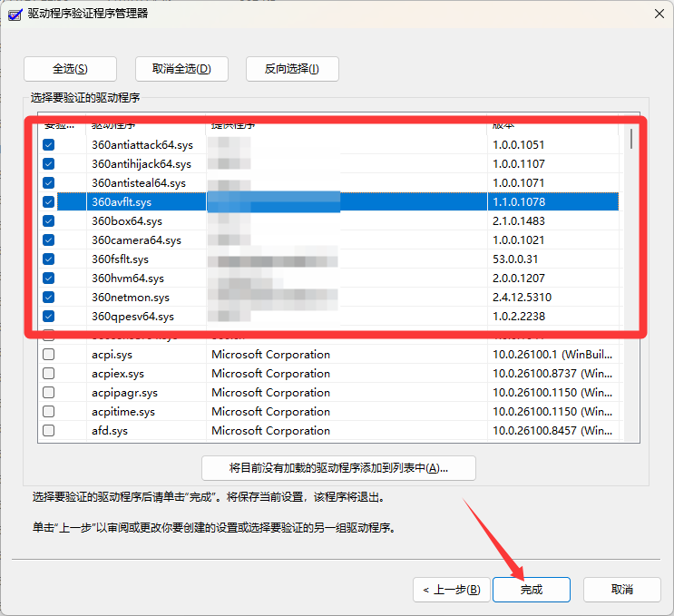Select the 360box64.sys driver name
This screenshot has height=616, width=674.
tap(127, 221)
